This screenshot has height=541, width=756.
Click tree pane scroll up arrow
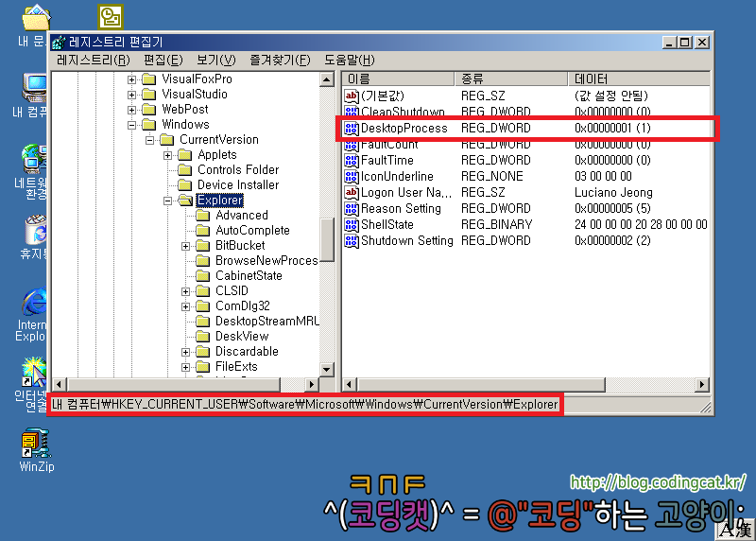(327, 79)
